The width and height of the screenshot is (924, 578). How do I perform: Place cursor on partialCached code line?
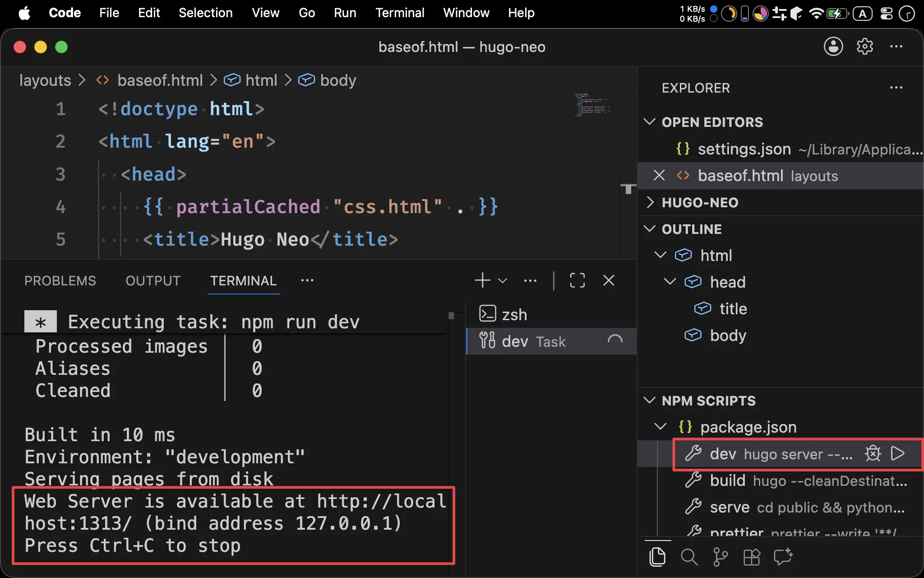(320, 207)
